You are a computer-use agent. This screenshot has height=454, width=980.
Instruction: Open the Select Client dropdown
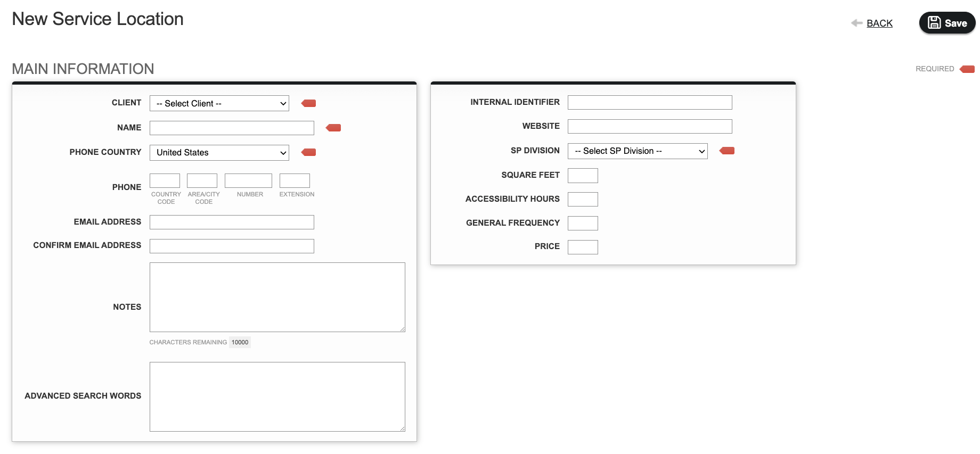[219, 103]
